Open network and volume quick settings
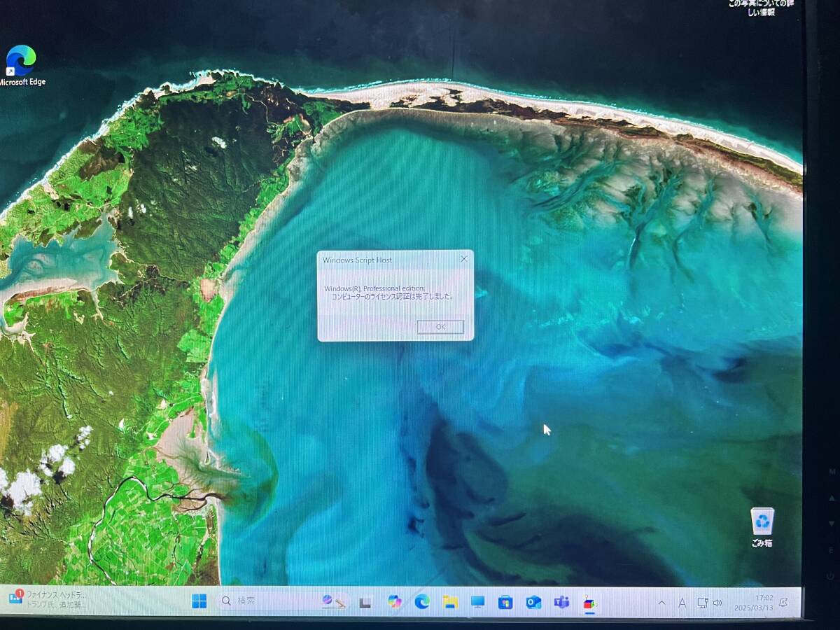 pos(709,603)
